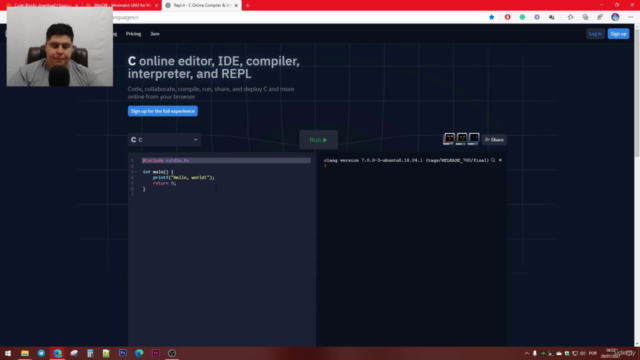Collapse main function using fold arrow at line 3
Image resolution: width=640 pixels, height=360 pixels.
coord(136,172)
